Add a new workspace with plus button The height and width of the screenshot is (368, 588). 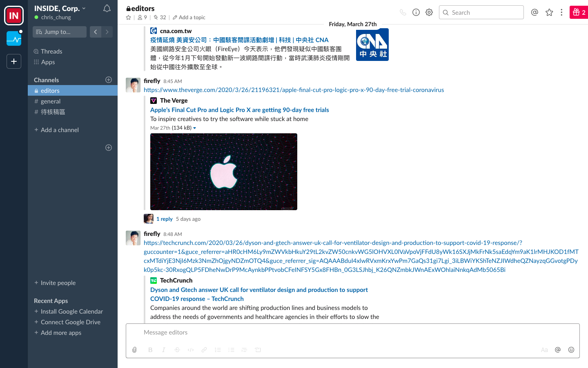(x=14, y=61)
